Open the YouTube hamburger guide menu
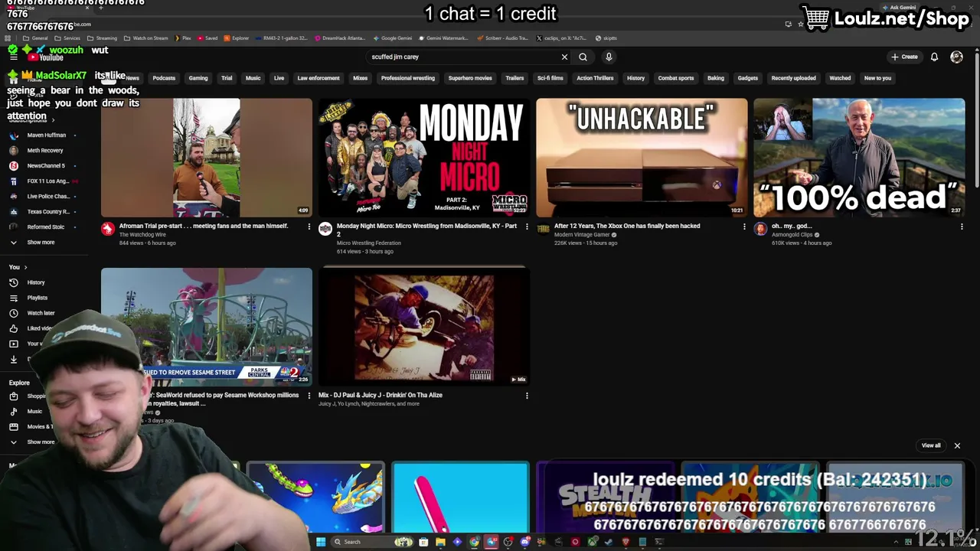The width and height of the screenshot is (980, 551). coord(13,57)
